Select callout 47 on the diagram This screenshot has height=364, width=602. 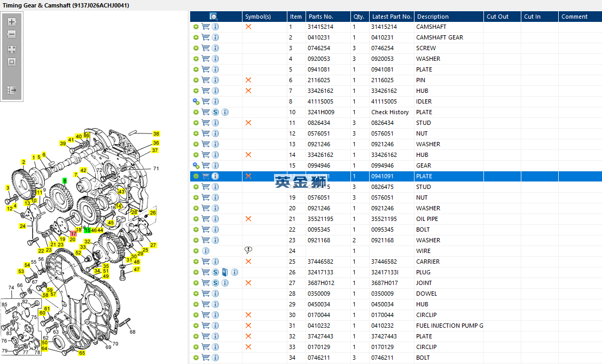[x=137, y=269]
